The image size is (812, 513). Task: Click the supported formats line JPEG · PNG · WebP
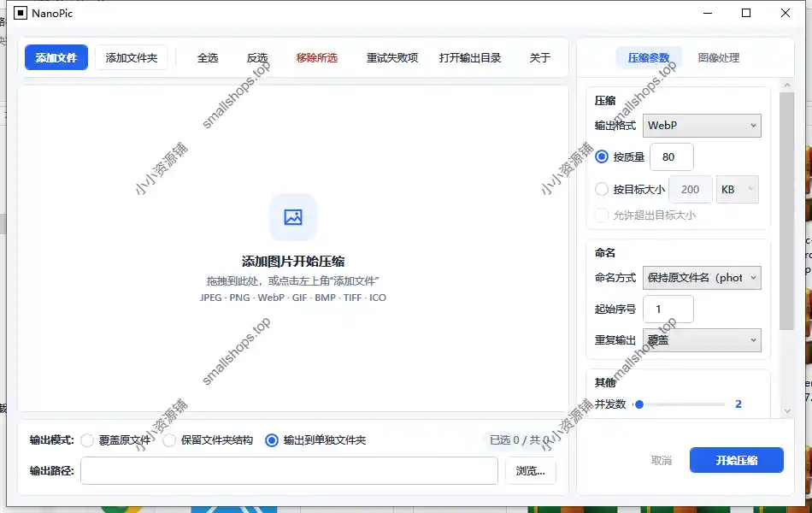click(293, 298)
